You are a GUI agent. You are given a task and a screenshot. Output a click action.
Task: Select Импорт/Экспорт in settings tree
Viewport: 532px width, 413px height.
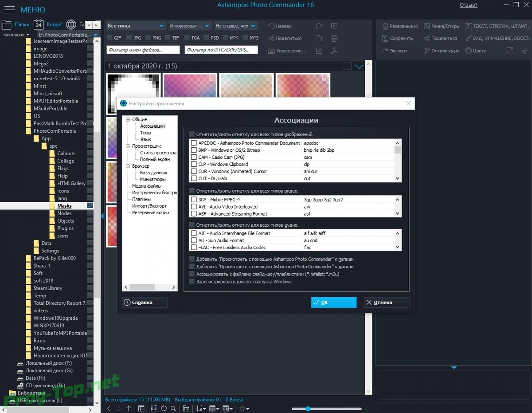[149, 206]
